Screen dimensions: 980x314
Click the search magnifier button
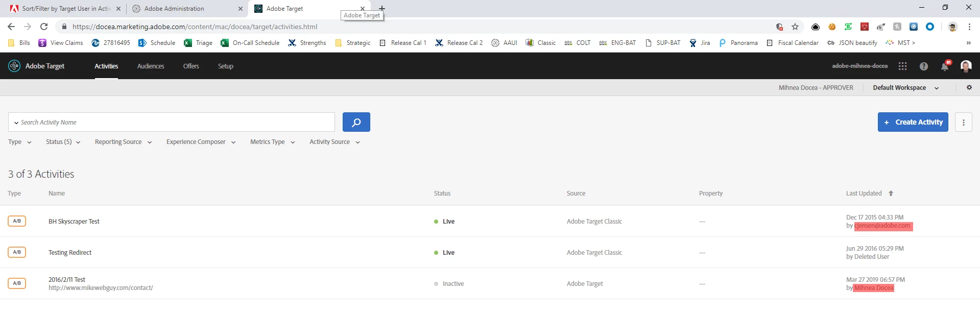[x=356, y=122]
